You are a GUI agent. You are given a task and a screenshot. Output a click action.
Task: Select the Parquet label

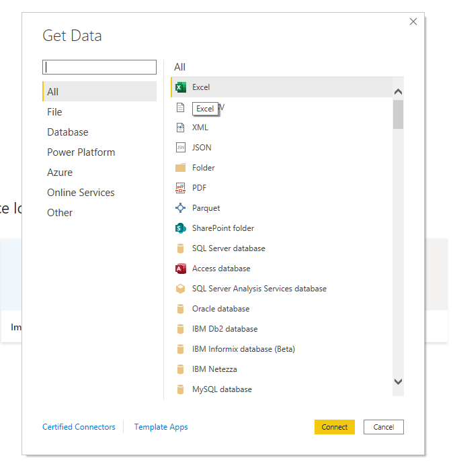click(206, 208)
